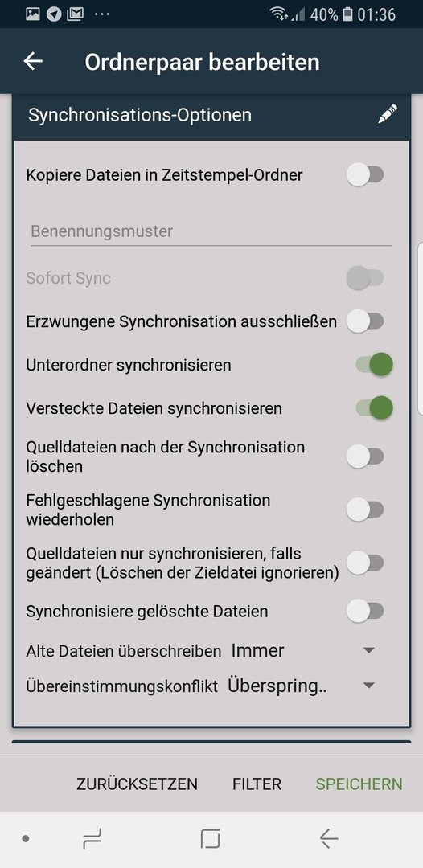Turn off Versteckte Dateien synchronisieren

click(x=374, y=408)
